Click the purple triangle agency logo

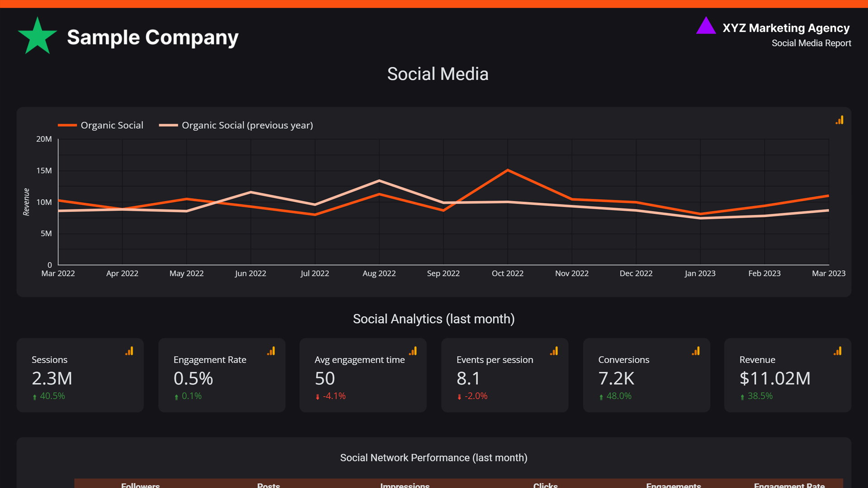click(x=706, y=27)
